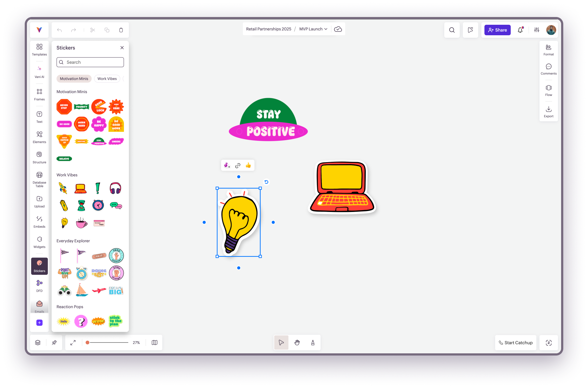Screen dimensions: 588x388
Task: Add the rocket sticker from Work Vibes
Action: 63,188
